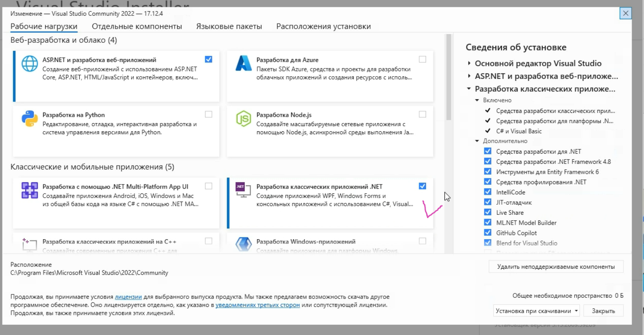Uncheck the GitHub Copilot component checkbox
This screenshot has height=335, width=644.
click(x=488, y=232)
